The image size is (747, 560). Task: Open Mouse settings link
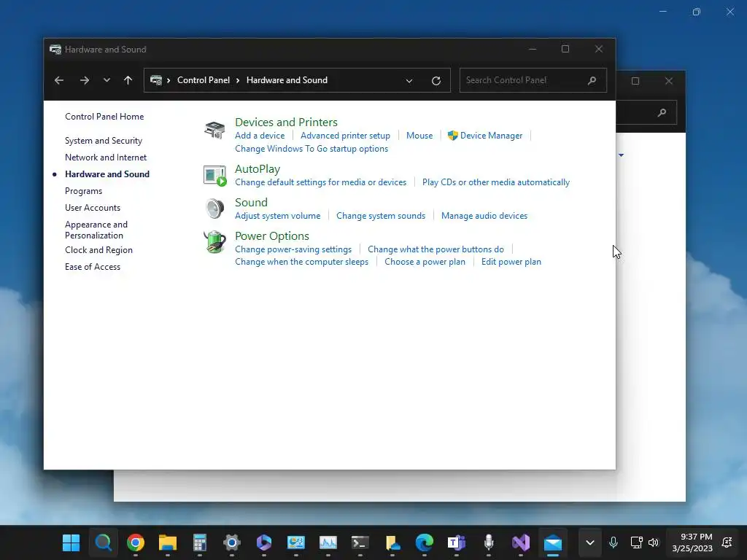click(419, 136)
